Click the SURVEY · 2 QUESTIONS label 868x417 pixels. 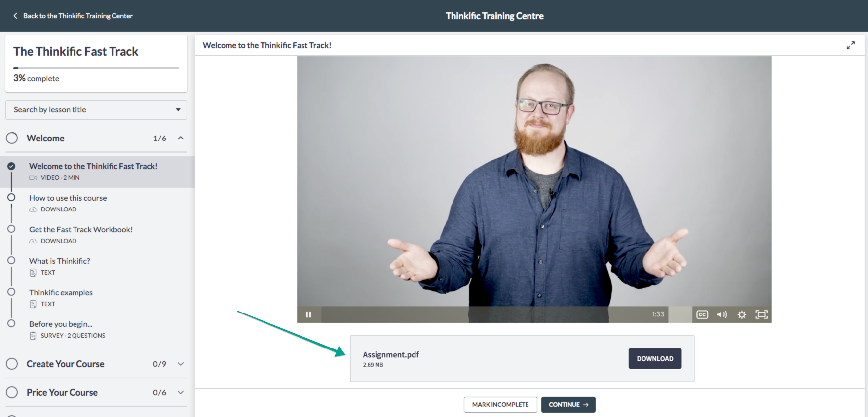click(73, 336)
